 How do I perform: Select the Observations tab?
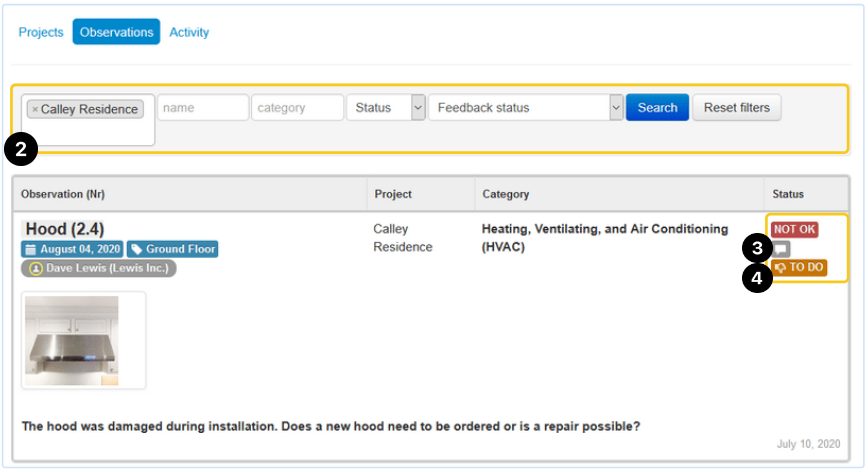pyautogui.click(x=116, y=32)
